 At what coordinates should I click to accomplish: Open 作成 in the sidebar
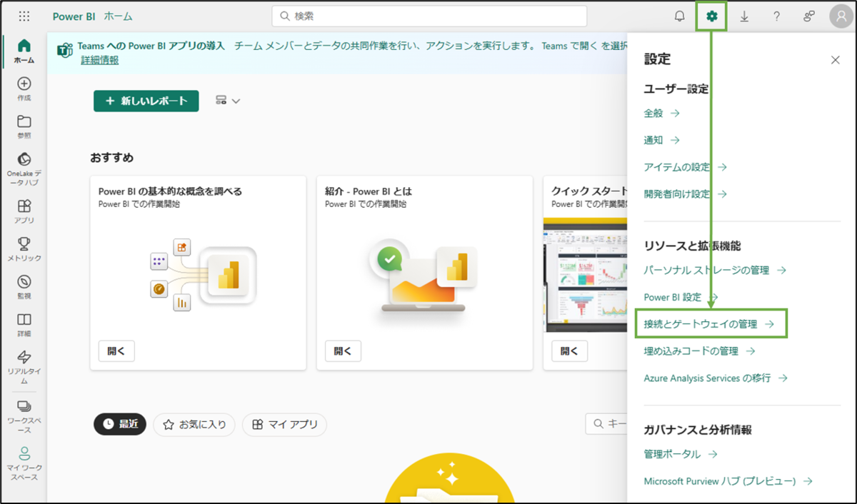(24, 89)
